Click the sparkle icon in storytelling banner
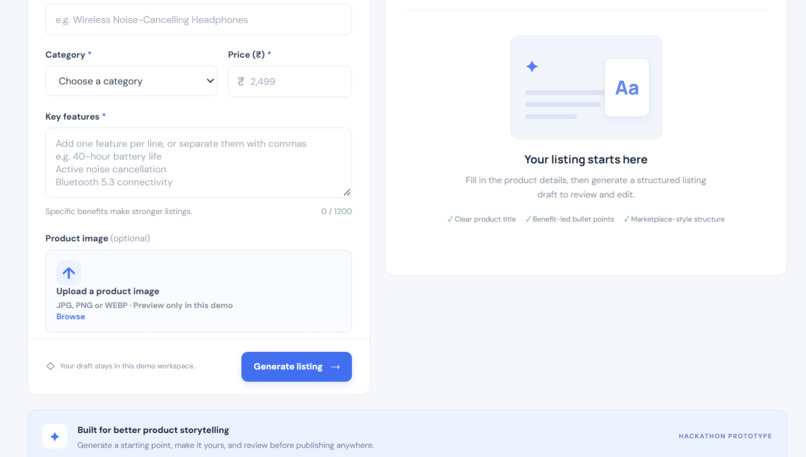 (54, 436)
